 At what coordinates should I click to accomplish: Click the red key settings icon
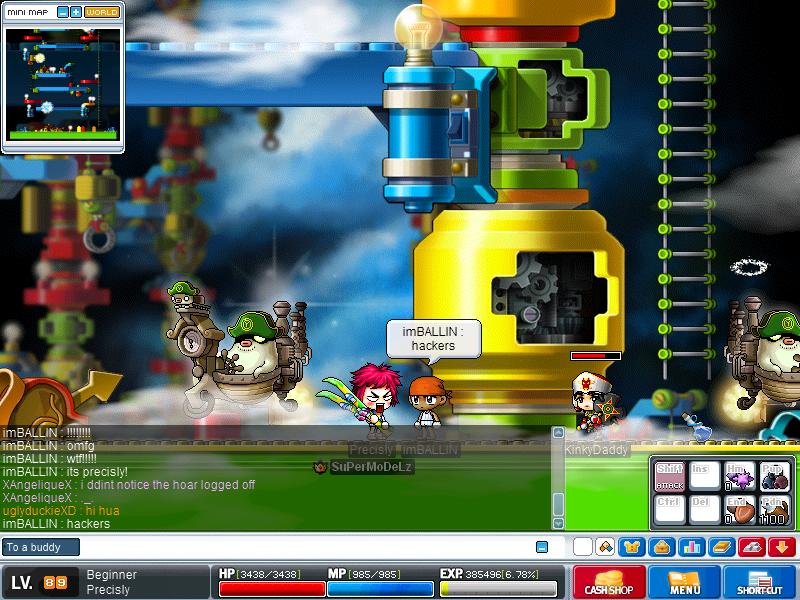[x=752, y=547]
